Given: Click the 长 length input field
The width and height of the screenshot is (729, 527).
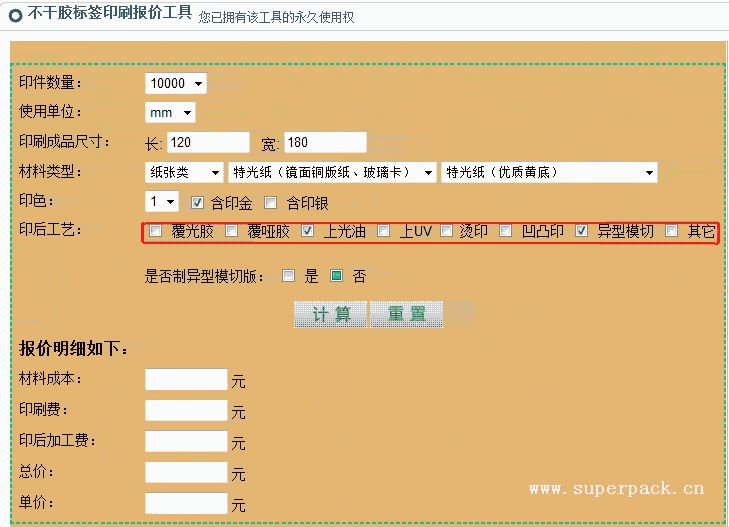Looking at the screenshot, I should tap(208, 142).
